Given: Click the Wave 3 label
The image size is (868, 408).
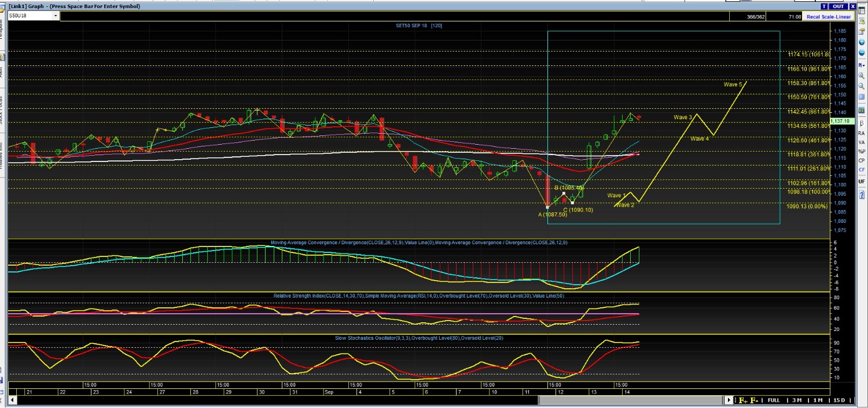Looking at the screenshot, I should click(682, 117).
